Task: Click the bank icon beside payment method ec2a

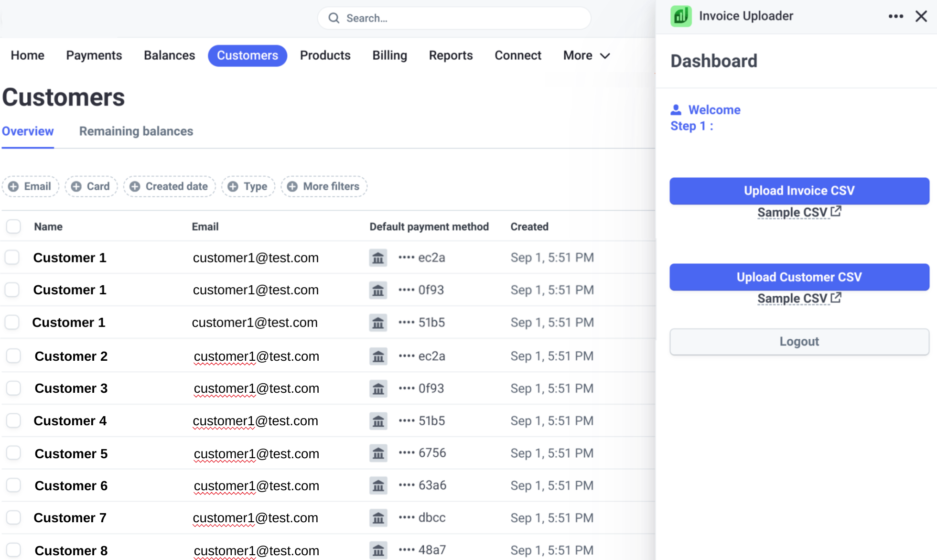Action: (378, 258)
